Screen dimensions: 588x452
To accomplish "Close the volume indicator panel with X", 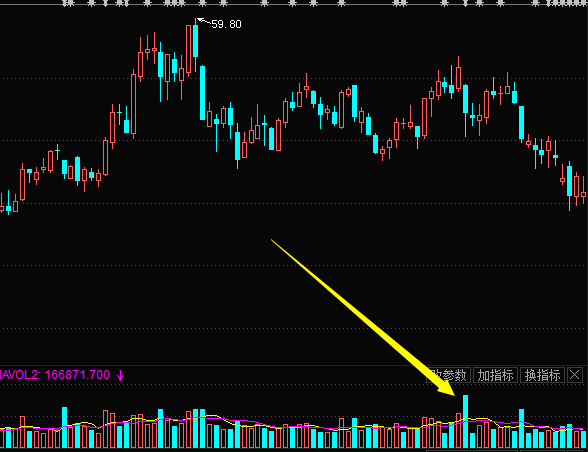I will pyautogui.click(x=575, y=375).
